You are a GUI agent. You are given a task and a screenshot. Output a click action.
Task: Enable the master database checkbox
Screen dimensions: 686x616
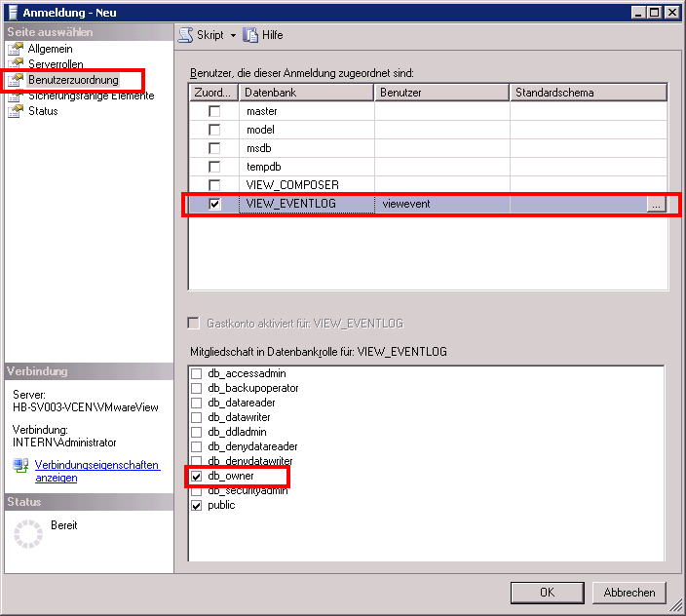point(214,111)
